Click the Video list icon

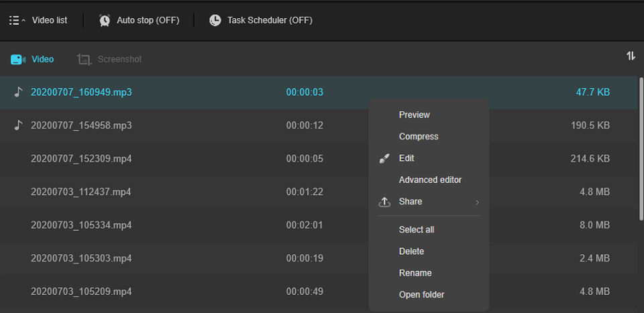tap(14, 20)
